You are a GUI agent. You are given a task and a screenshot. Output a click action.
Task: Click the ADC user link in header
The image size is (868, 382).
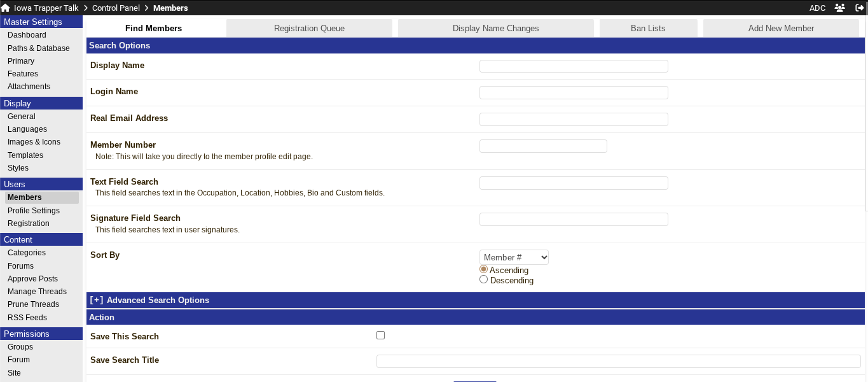point(817,8)
